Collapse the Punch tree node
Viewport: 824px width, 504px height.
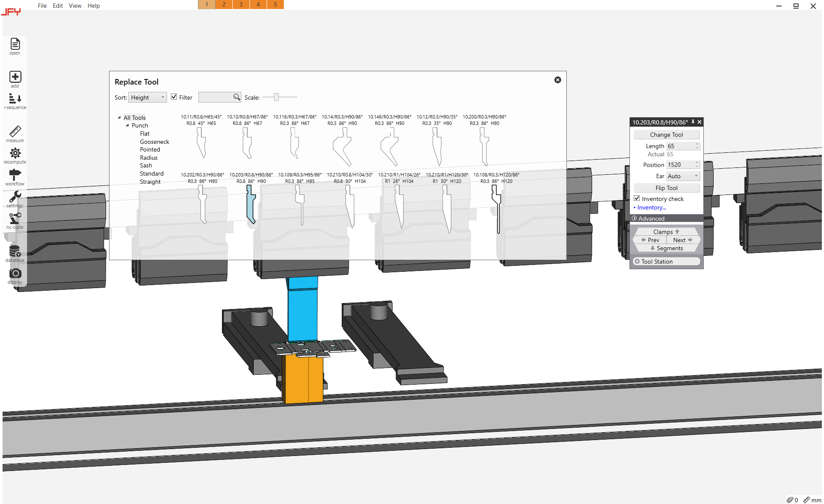click(127, 125)
